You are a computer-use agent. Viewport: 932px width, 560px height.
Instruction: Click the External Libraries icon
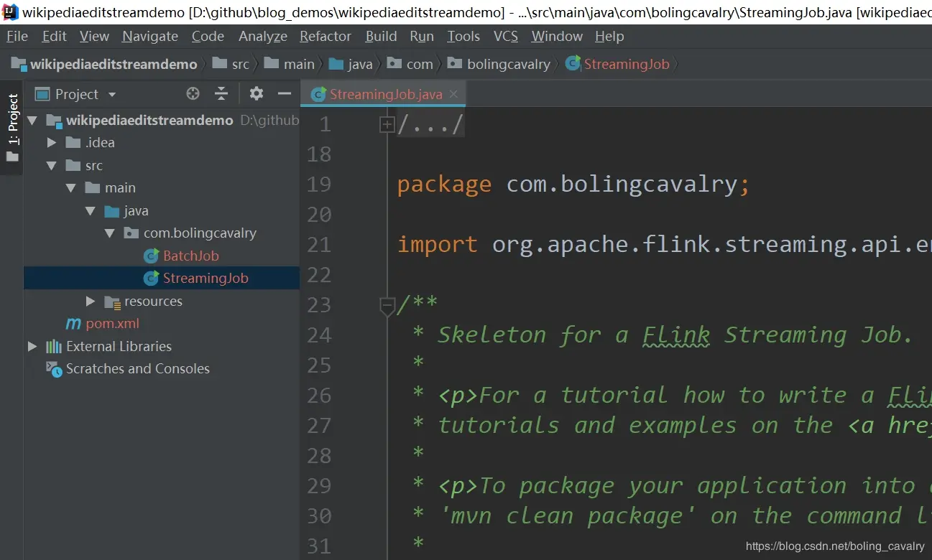point(54,347)
